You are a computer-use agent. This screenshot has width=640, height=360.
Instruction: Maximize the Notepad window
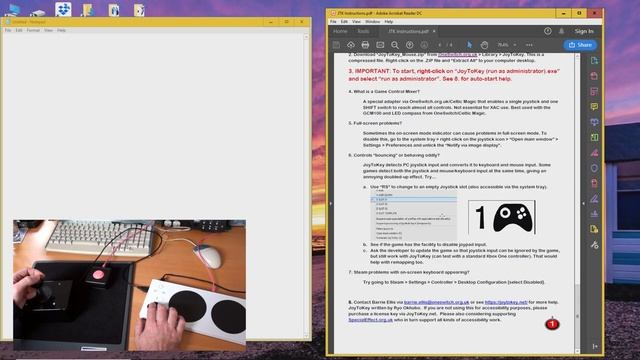pos(287,22)
